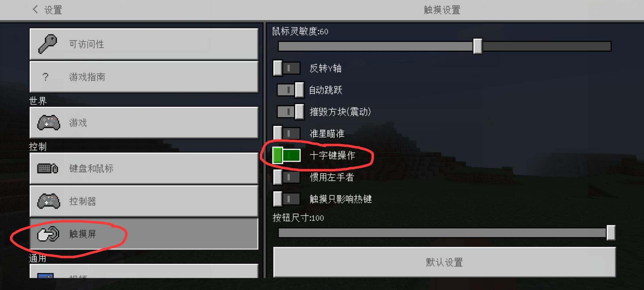Open the 键盘和鼠标 settings tab
This screenshot has height=290, width=644.
pyautogui.click(x=144, y=168)
